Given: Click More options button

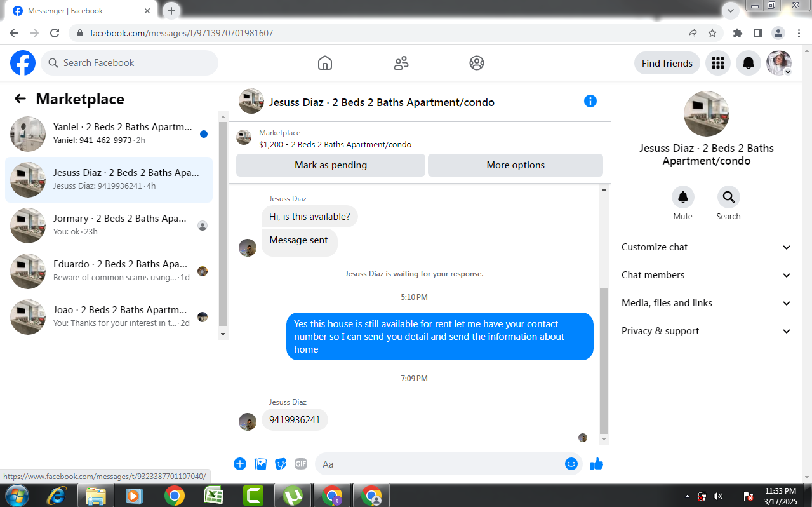Looking at the screenshot, I should (x=516, y=165).
